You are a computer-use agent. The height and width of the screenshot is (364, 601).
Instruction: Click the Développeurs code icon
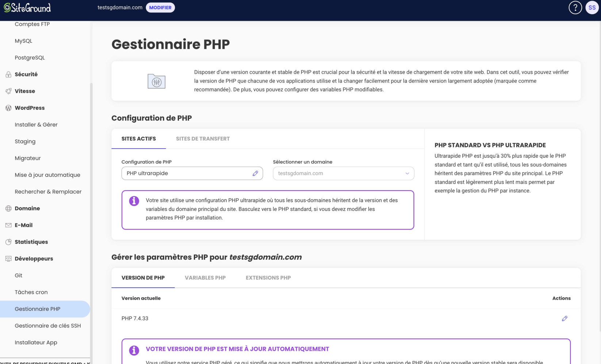8,259
